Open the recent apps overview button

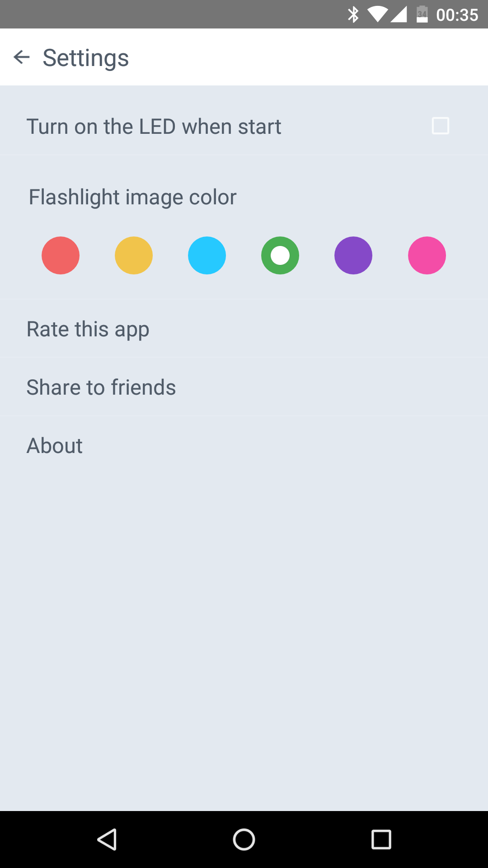click(x=381, y=840)
